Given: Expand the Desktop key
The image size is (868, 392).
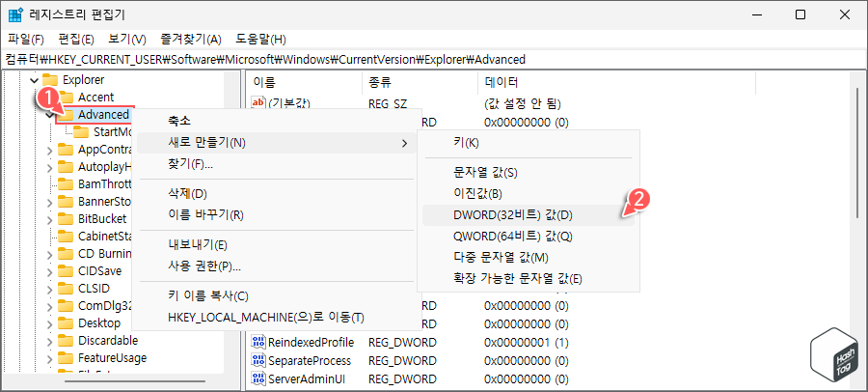Looking at the screenshot, I should tap(50, 323).
